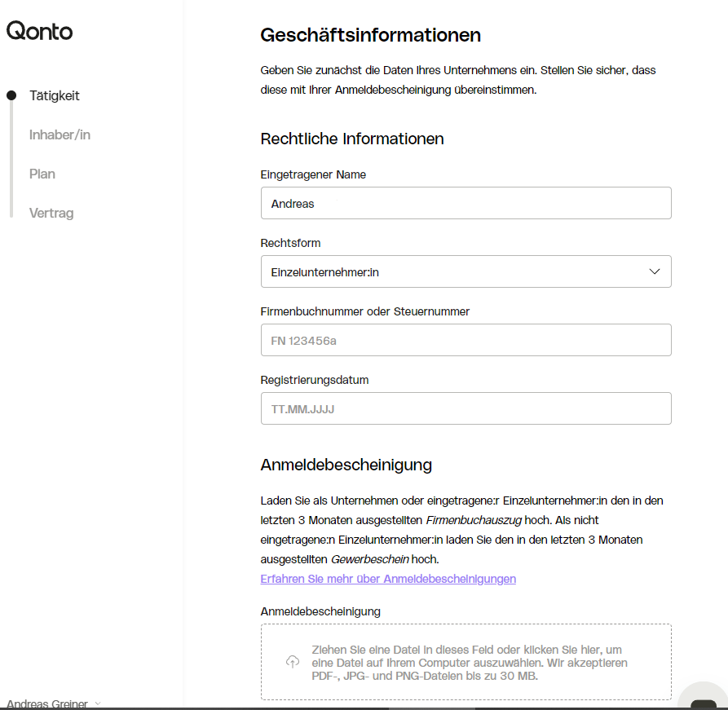This screenshot has height=710, width=728.
Task: Click the Rechtsform field label
Action: tap(290, 243)
